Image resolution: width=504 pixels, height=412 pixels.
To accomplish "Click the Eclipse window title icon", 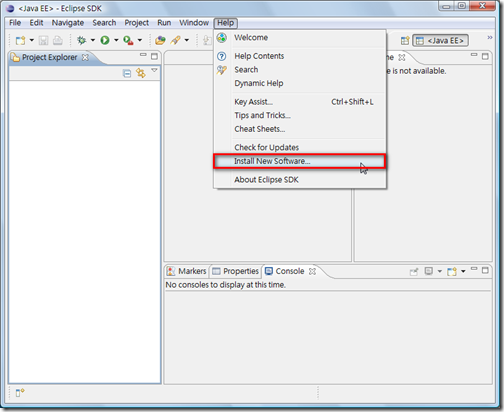I will [x=10, y=8].
